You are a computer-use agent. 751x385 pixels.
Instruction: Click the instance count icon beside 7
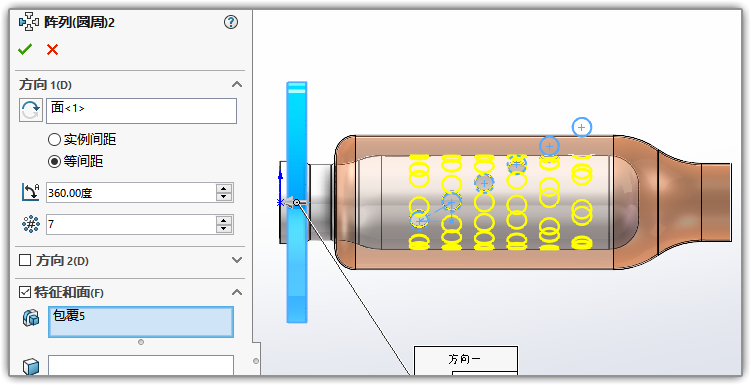[x=31, y=224]
